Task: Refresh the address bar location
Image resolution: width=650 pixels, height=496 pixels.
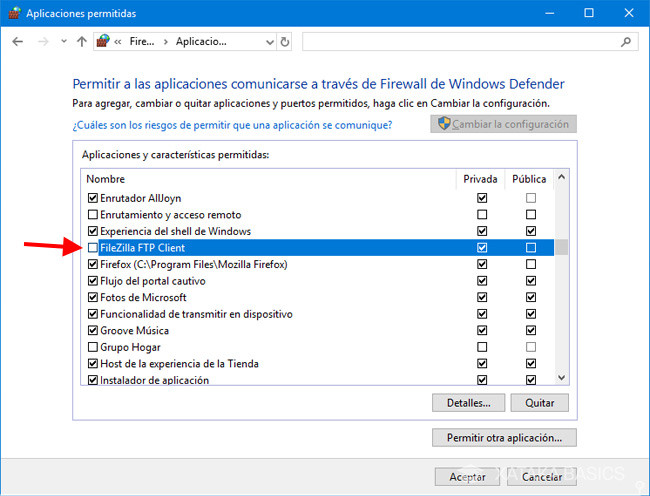Action: [285, 42]
